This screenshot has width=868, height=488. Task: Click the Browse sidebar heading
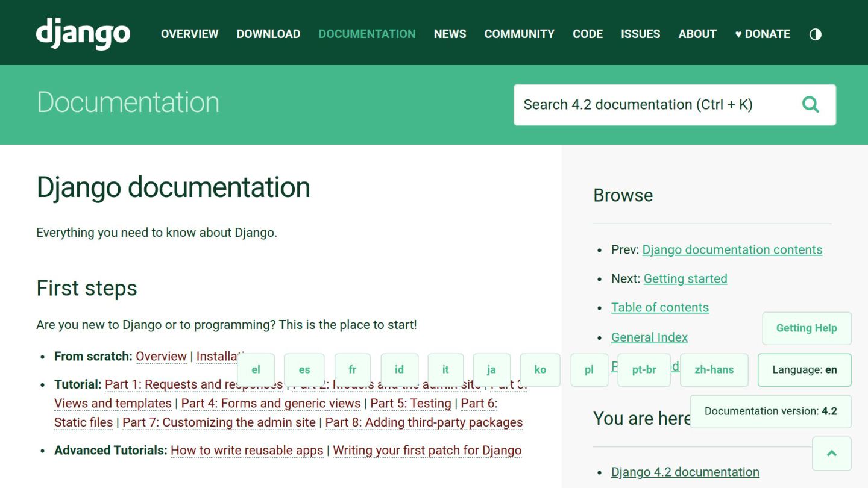[x=623, y=195]
